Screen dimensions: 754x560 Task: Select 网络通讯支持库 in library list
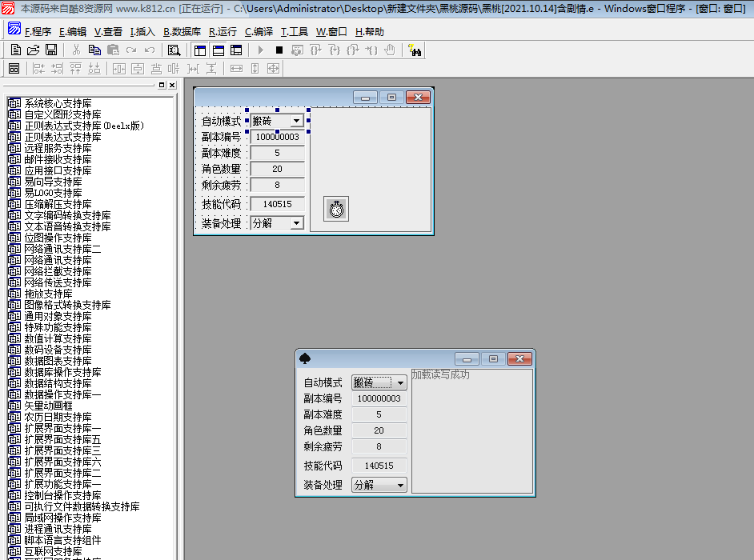[x=58, y=260]
